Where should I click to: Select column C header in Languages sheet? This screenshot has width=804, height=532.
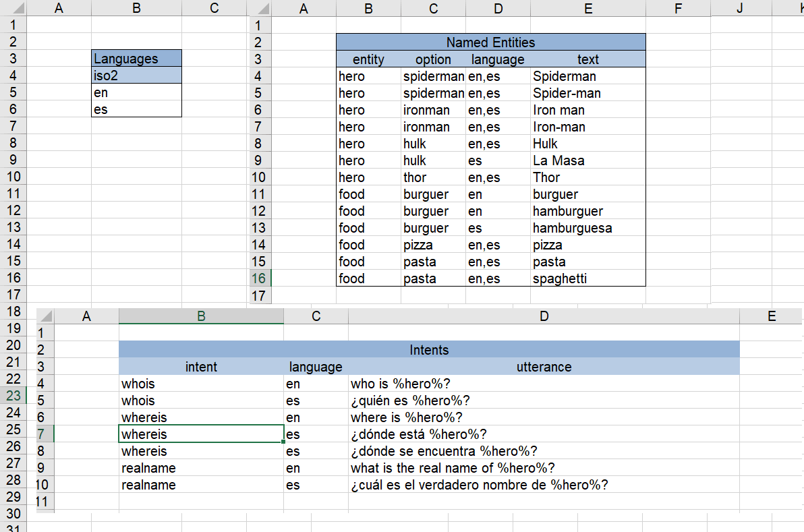coord(214,7)
